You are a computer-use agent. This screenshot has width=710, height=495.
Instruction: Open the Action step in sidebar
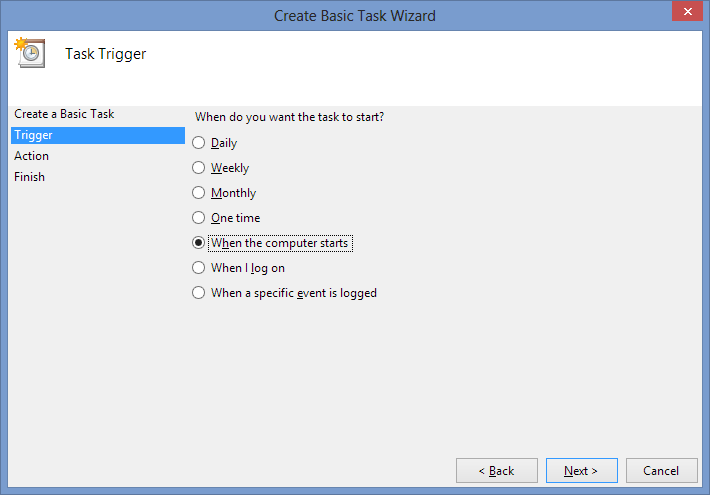tap(32, 156)
